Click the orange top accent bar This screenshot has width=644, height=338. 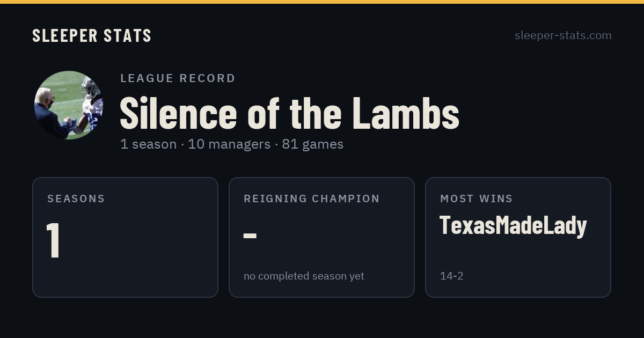tap(322, 2)
